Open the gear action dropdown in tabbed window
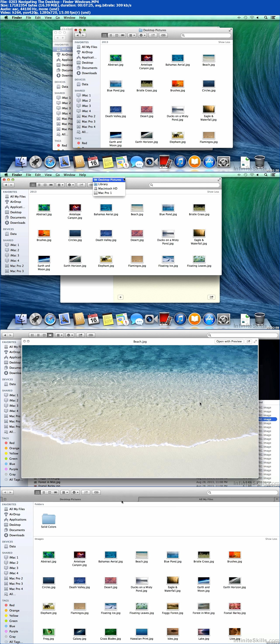The width and height of the screenshot is (280, 644). 75,492
